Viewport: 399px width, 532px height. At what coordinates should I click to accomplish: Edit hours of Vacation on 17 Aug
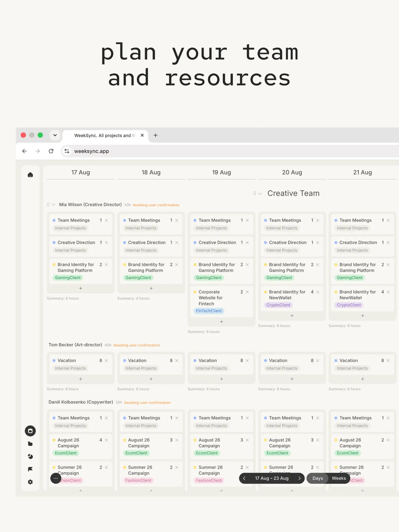pyautogui.click(x=101, y=361)
